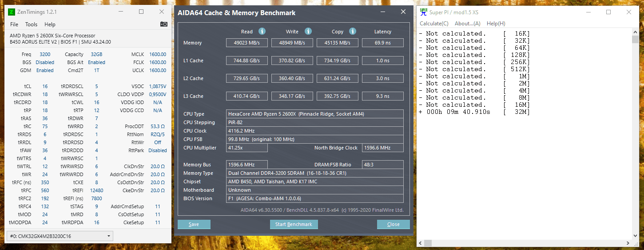Click the Super PI horizontal scroll right arrow
The image size is (644, 250).
point(628,243)
